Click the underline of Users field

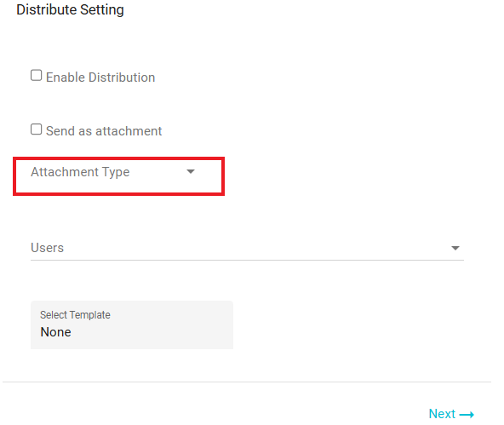pos(247,260)
